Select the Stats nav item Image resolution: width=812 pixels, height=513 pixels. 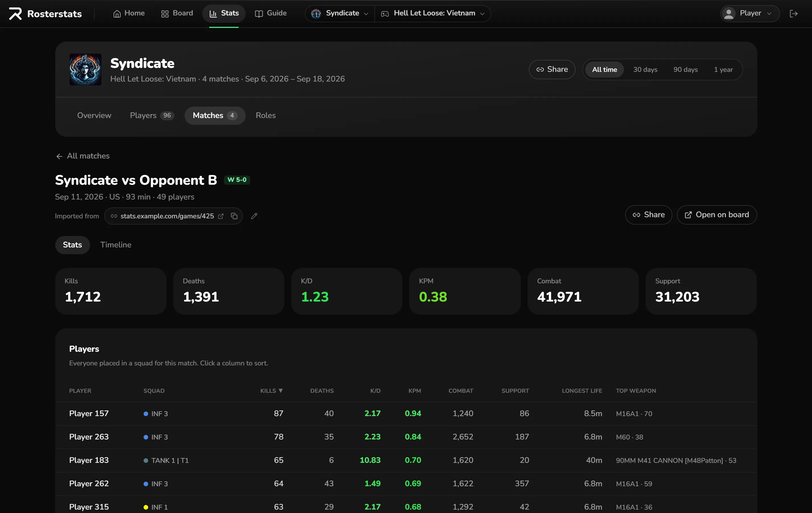pos(224,13)
